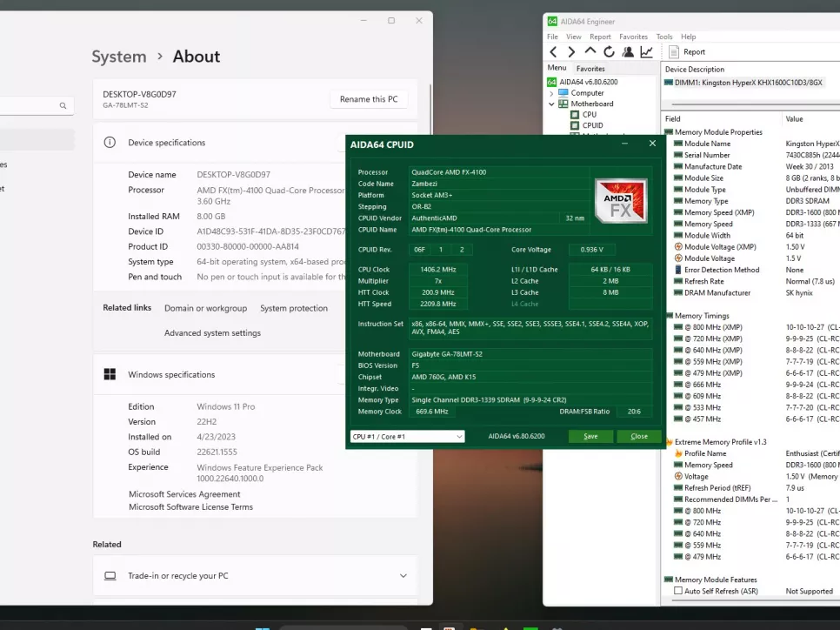Refresh the AIDA64 page

click(x=609, y=52)
